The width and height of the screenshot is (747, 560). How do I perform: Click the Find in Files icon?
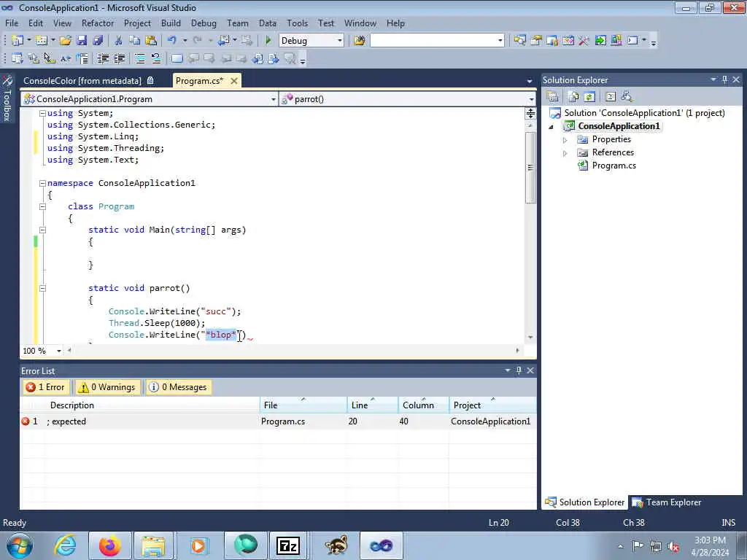[360, 41]
